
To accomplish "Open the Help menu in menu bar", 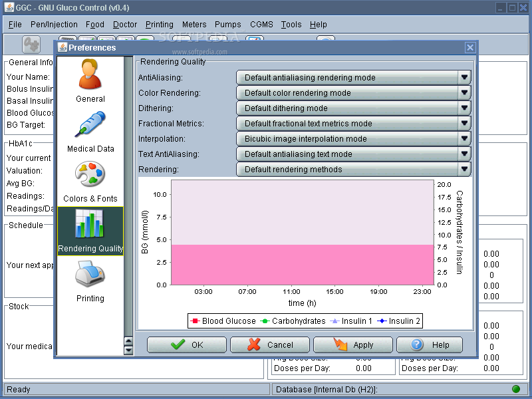I will coord(319,25).
